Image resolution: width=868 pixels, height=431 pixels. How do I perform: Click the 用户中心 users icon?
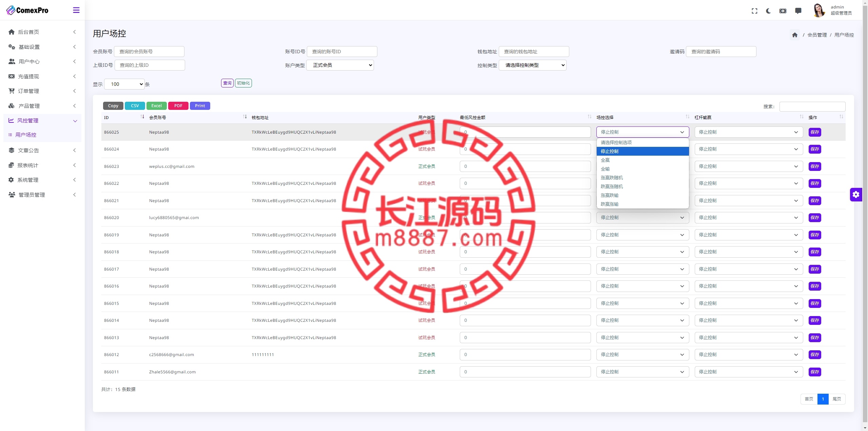(x=12, y=61)
